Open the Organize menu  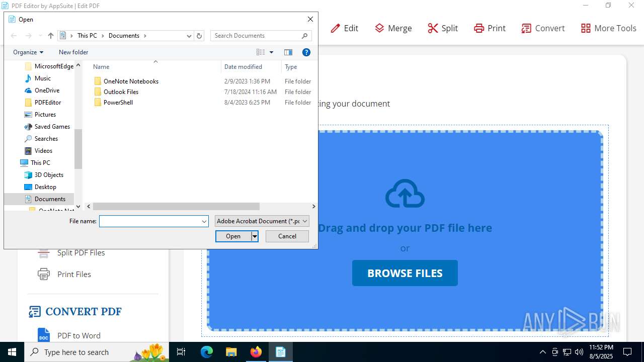pos(28,52)
